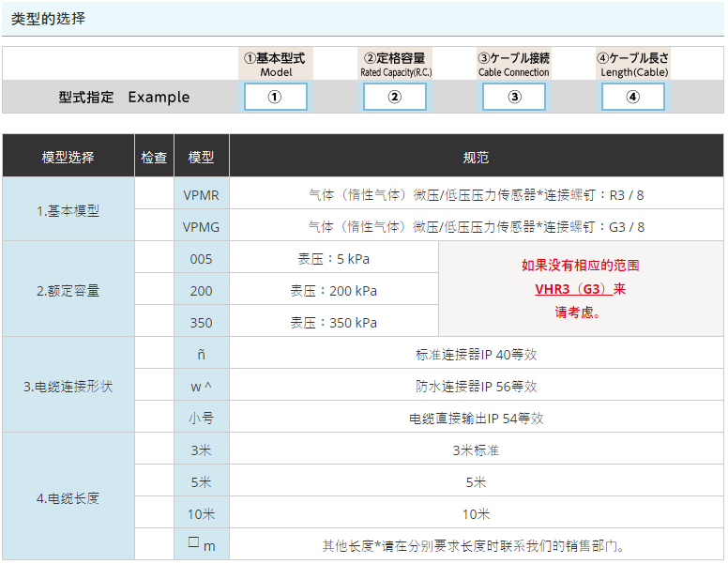
Task: Tick the check cell for VPMG
Action: tap(154, 226)
